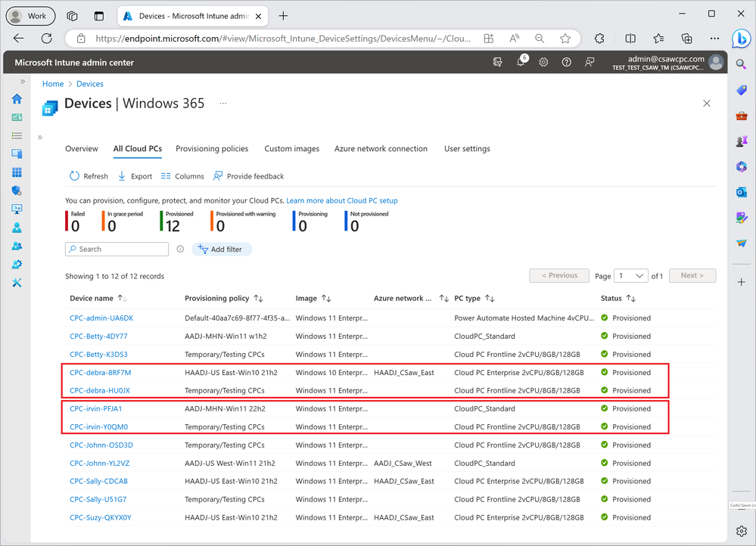The image size is (756, 546).
Task: Add a new item to Edge sidebar
Action: coord(741,282)
